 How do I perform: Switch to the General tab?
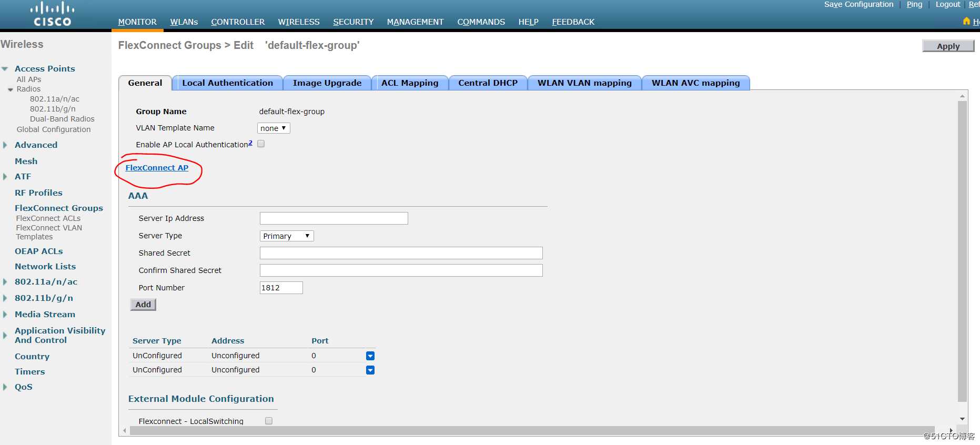click(x=145, y=83)
